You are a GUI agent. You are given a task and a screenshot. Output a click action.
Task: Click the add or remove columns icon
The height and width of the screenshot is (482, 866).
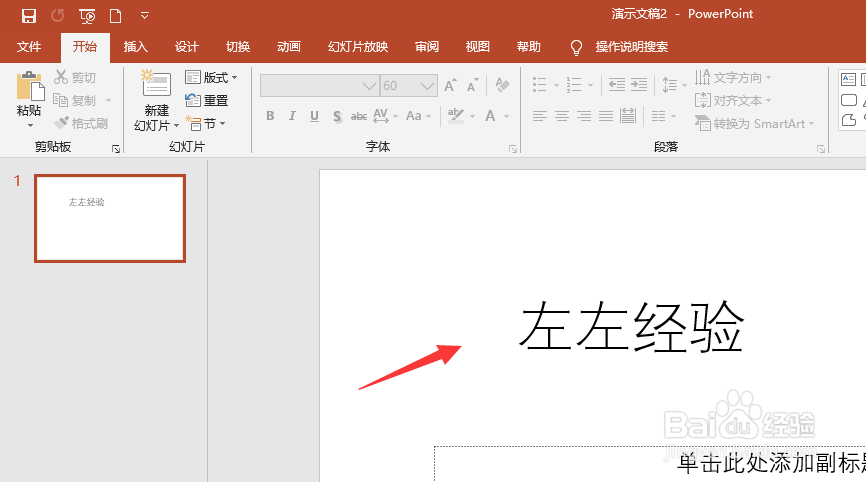pyautogui.click(x=658, y=116)
